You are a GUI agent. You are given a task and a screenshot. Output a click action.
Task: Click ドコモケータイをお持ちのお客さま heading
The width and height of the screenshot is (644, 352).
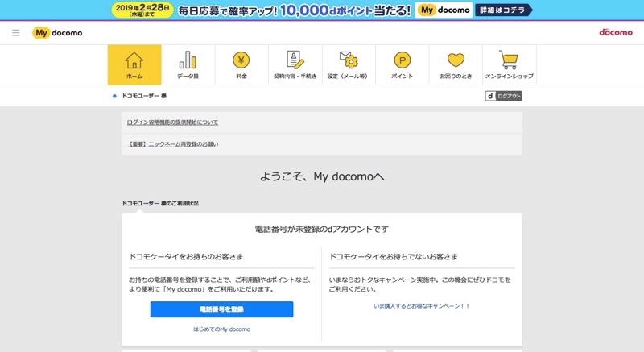(186, 257)
